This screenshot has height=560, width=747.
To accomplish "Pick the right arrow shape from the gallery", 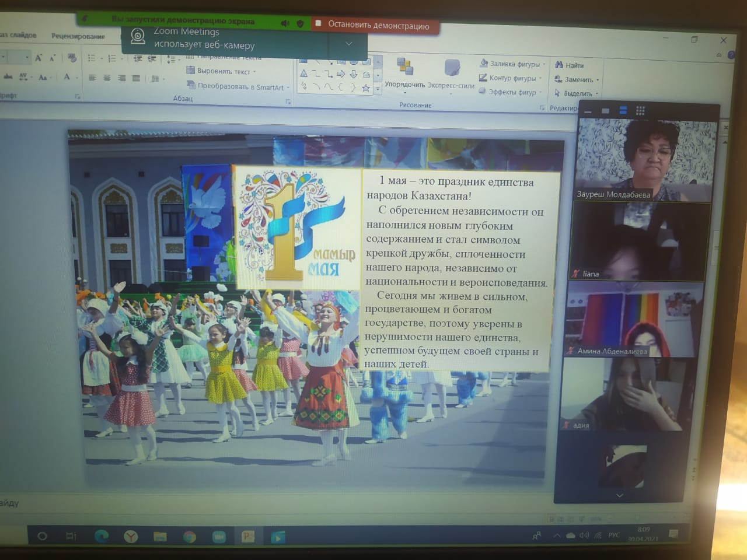I will pos(341,74).
